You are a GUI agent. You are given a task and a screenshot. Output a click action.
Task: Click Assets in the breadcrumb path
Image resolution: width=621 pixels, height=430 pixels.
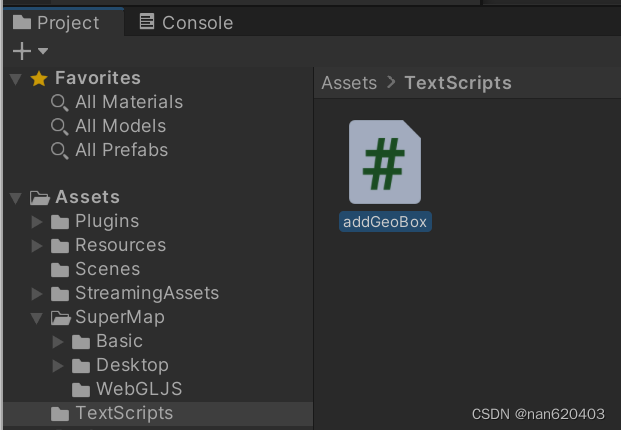point(349,83)
